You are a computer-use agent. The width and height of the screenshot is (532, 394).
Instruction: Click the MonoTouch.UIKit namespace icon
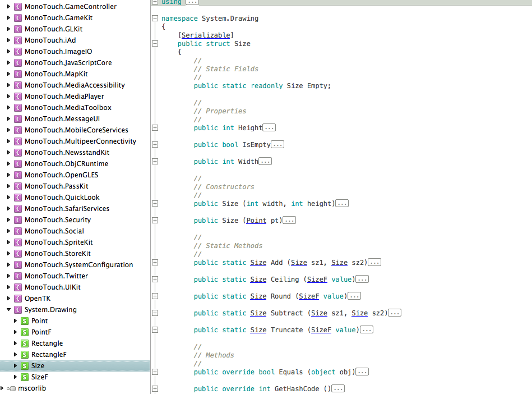click(18, 287)
